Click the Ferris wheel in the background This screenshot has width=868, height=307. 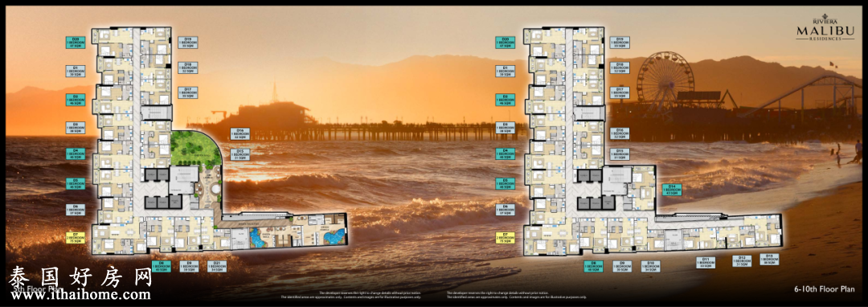[665, 80]
